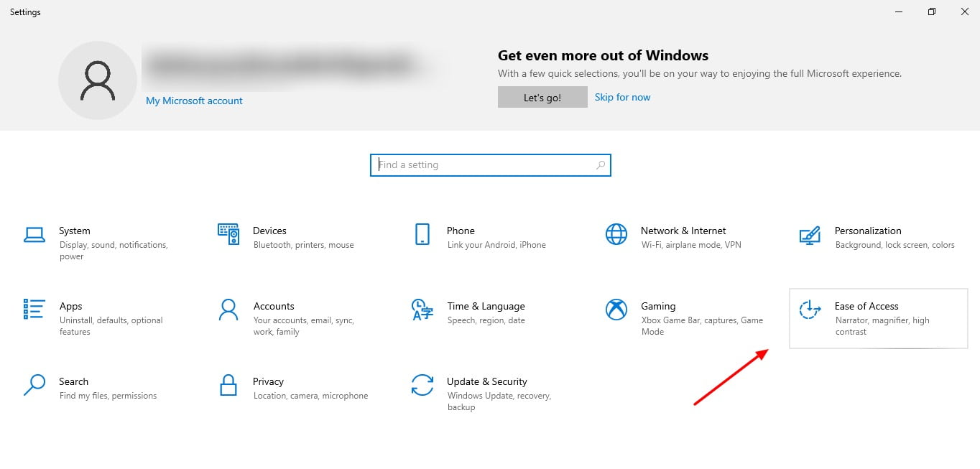The height and width of the screenshot is (469, 980).
Task: Select the Privacy heading text
Action: click(268, 381)
